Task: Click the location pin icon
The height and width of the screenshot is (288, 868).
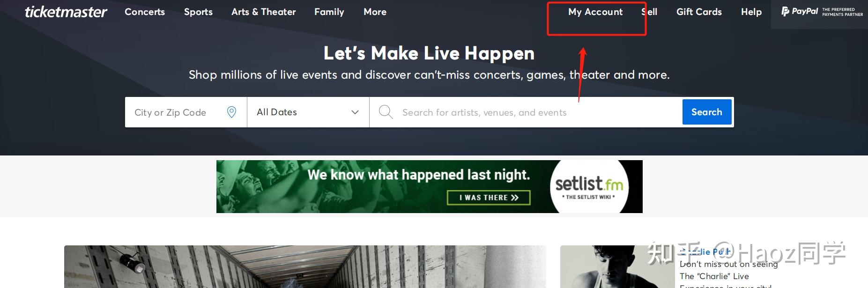Action: point(231,112)
